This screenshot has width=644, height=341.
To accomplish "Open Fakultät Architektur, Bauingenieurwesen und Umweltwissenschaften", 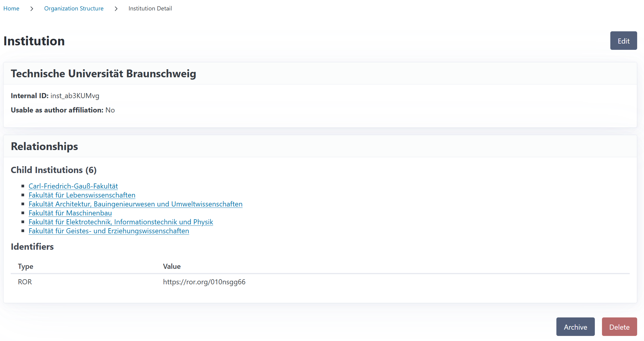I will [135, 204].
